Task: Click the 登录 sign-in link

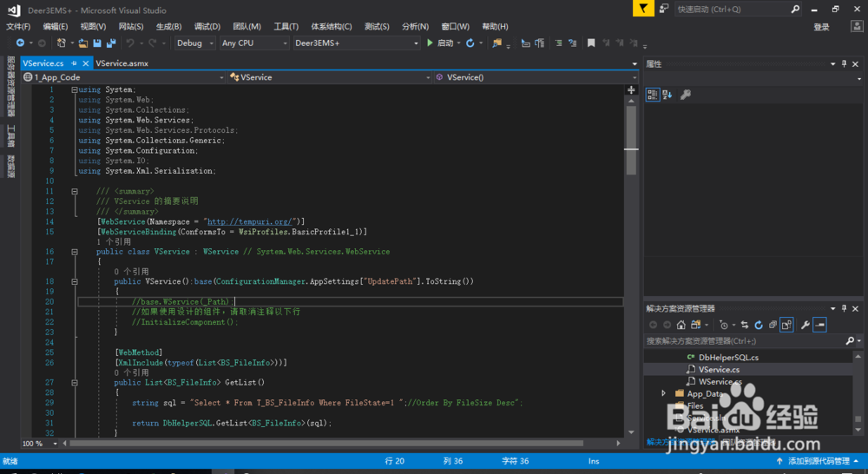Action: coord(821,27)
